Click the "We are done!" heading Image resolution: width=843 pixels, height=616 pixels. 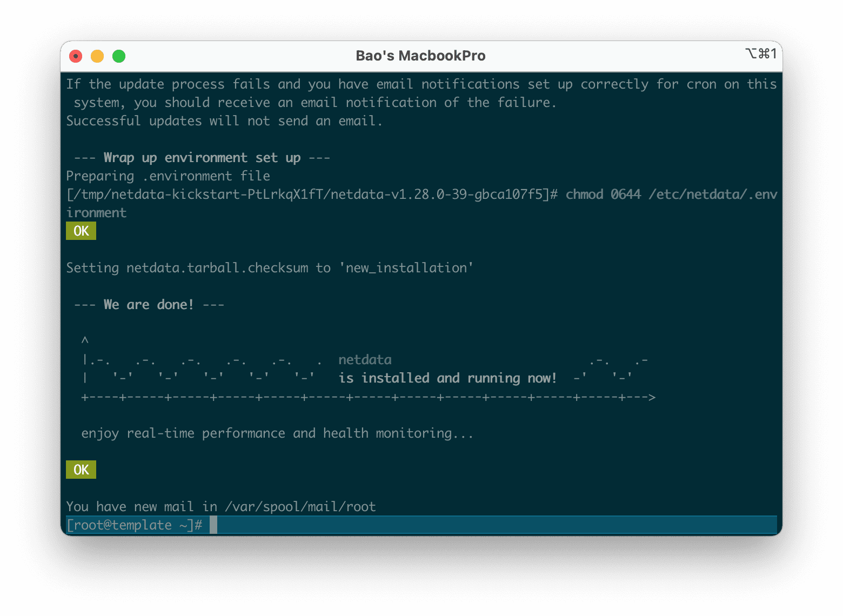(149, 305)
